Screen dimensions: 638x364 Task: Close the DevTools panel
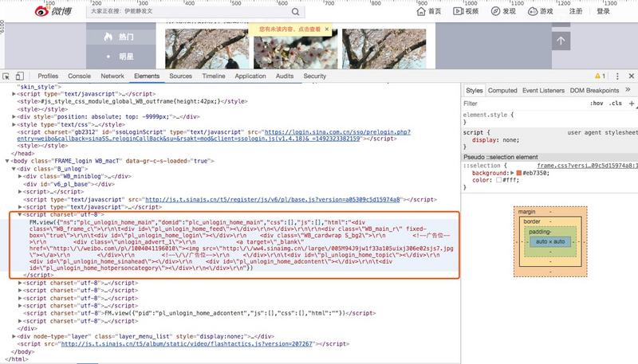tap(632, 76)
